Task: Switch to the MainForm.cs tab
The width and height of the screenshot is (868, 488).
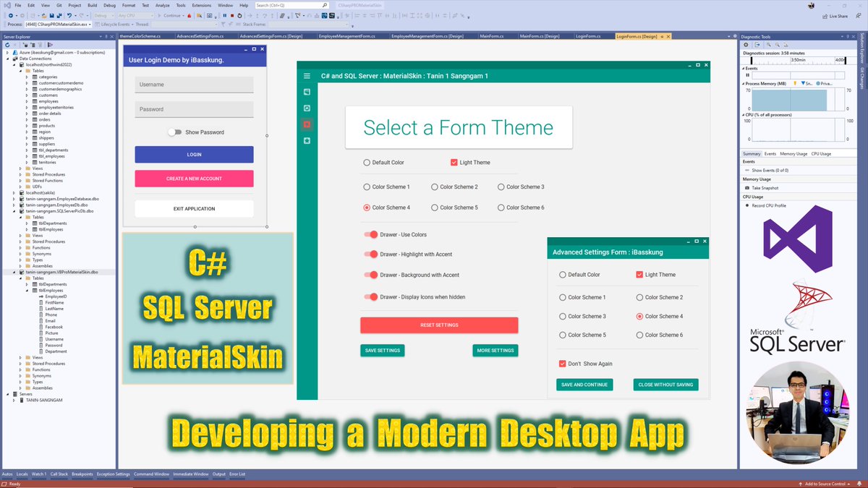Action: click(x=492, y=36)
